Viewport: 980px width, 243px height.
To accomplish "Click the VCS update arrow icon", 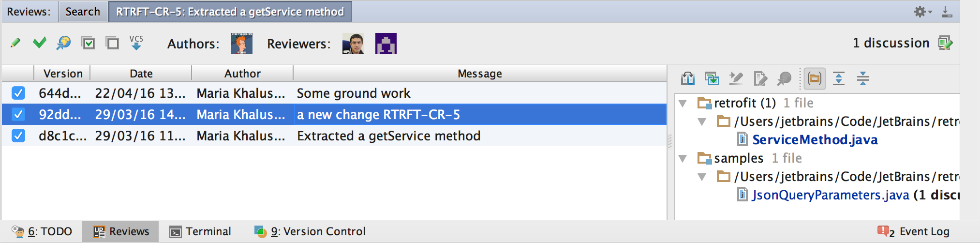I will point(136,43).
